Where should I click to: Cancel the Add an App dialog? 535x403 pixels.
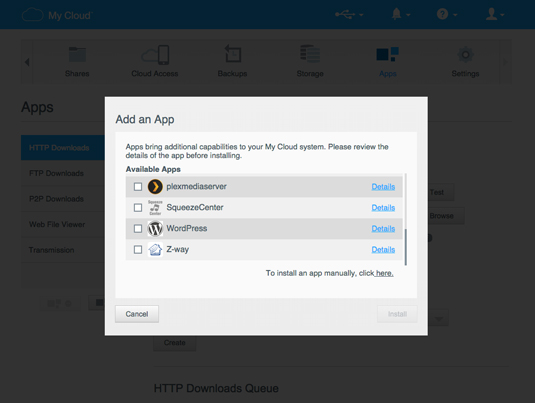(x=137, y=314)
